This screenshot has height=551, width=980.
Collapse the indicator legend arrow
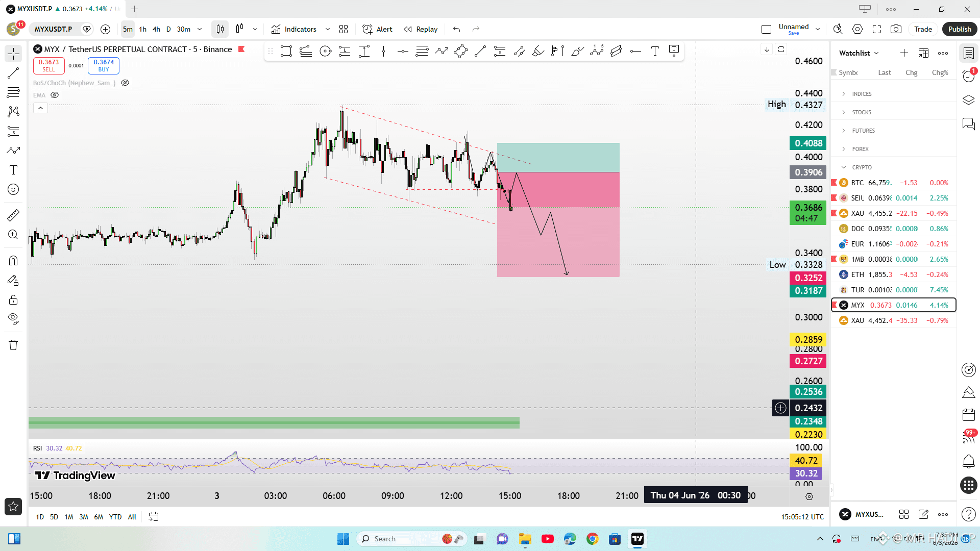click(x=40, y=108)
